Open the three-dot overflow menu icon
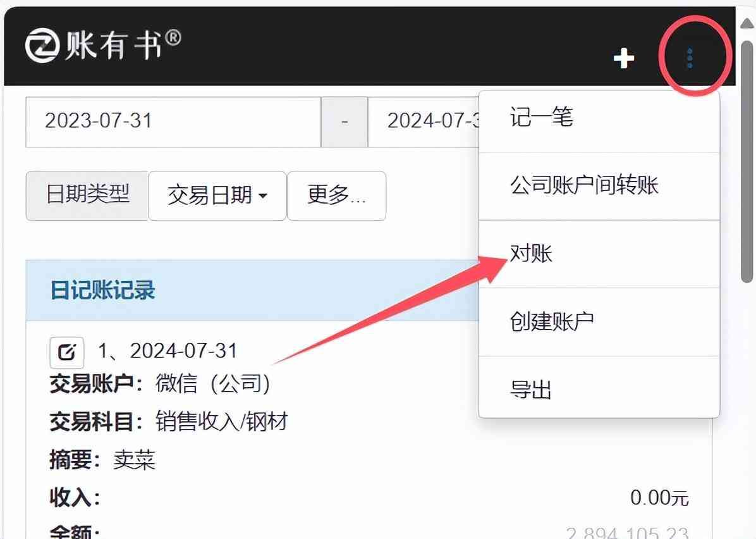Viewport: 756px width, 539px height. 689,57
